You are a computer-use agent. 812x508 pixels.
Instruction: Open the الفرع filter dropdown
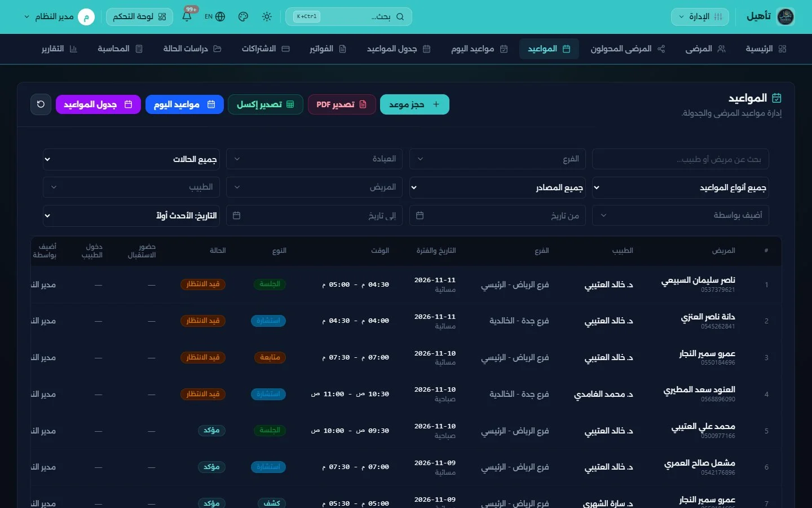tap(497, 159)
